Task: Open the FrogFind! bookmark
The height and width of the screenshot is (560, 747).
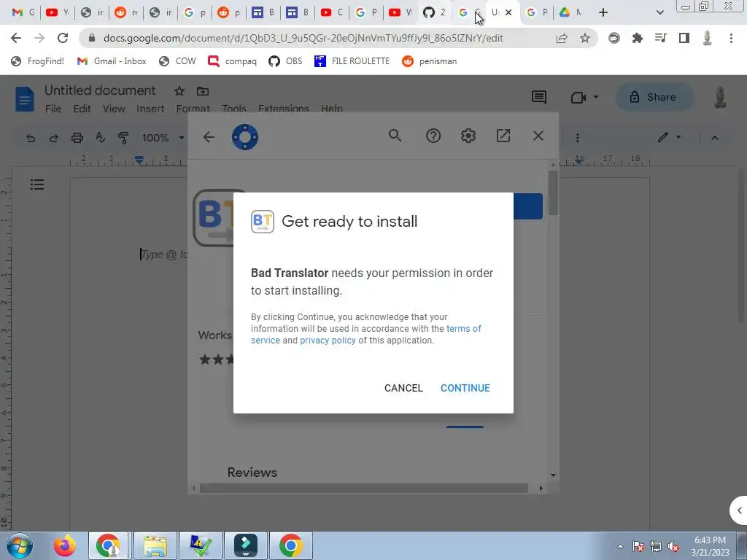Action: click(x=38, y=61)
